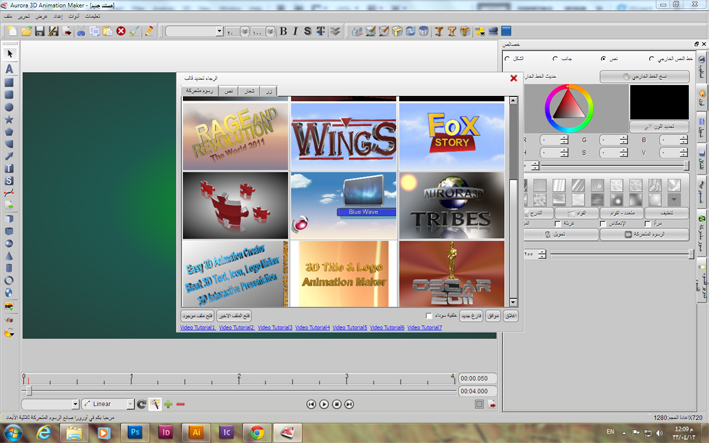Click the Save floppy disk icon
The width and height of the screenshot is (709, 443).
click(40, 31)
